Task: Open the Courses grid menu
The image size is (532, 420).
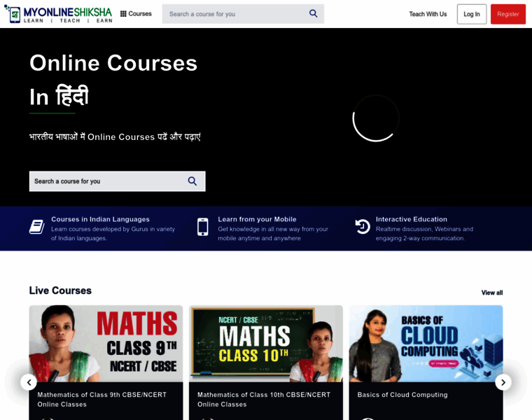Action: point(136,14)
